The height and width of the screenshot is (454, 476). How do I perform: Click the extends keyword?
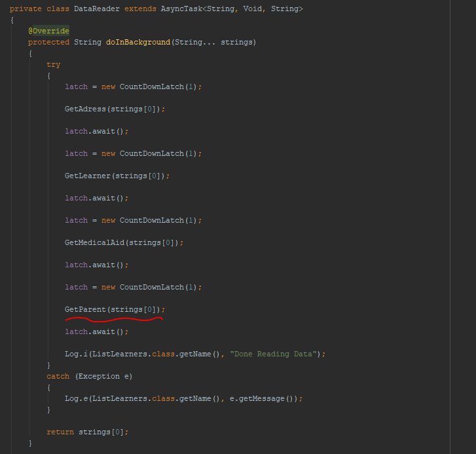140,9
